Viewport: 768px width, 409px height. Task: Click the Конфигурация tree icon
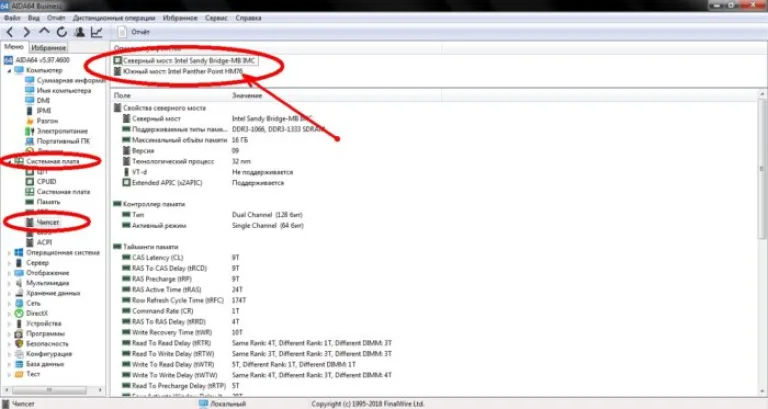click(x=19, y=354)
